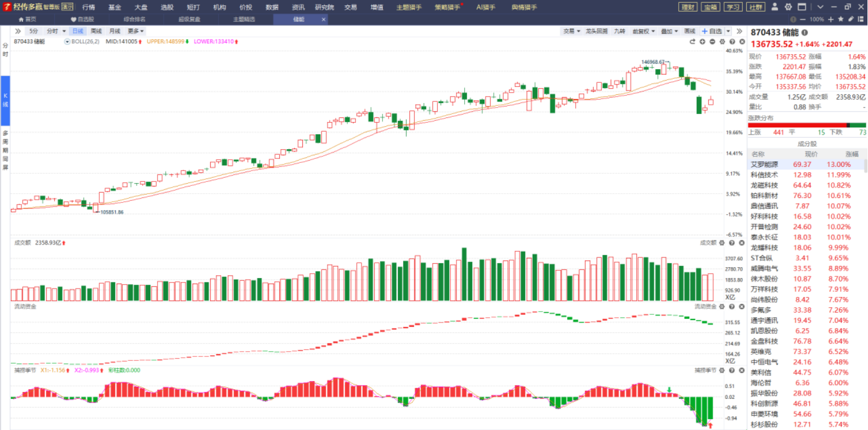This screenshot has height=430, width=868.
Task: Switch chart period to 周线
Action: pos(96,31)
